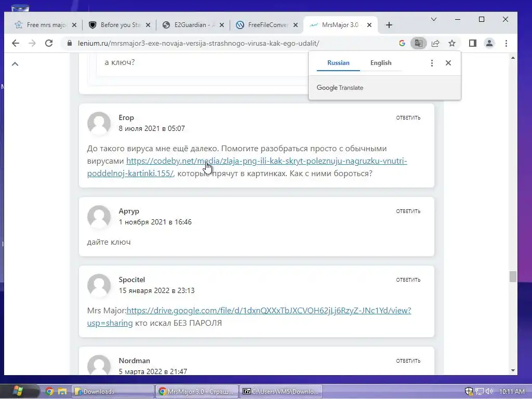Open the Chrome profile avatar menu
Image resolution: width=532 pixels, height=399 pixels.
(489, 43)
